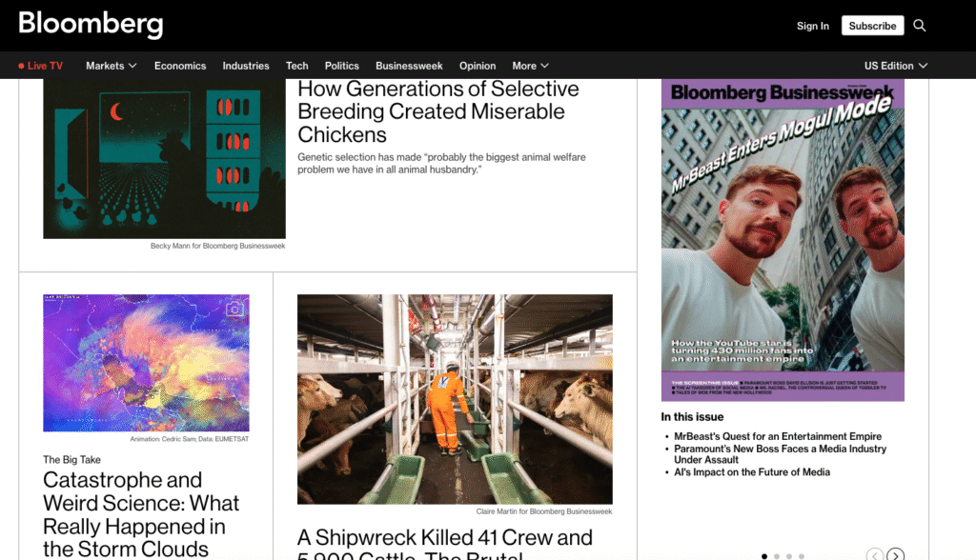Open the Businessweek menu item
Screen dimensions: 976x560
click(x=409, y=66)
